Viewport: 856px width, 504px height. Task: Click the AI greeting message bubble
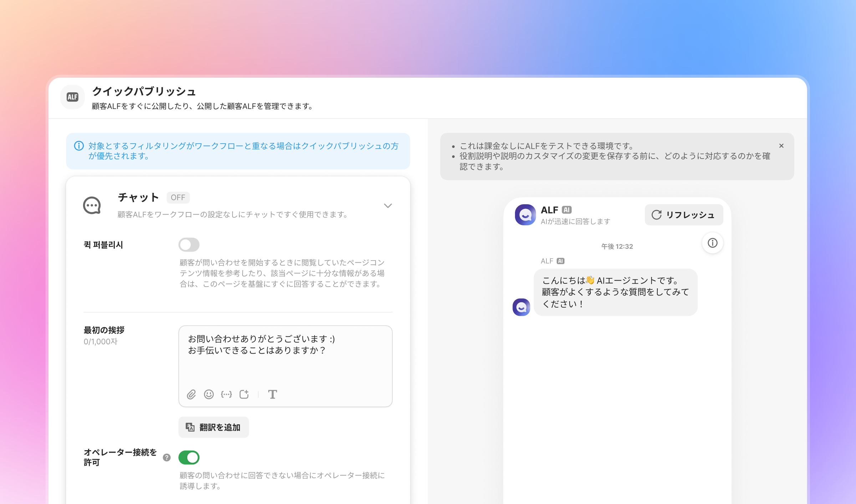point(615,292)
